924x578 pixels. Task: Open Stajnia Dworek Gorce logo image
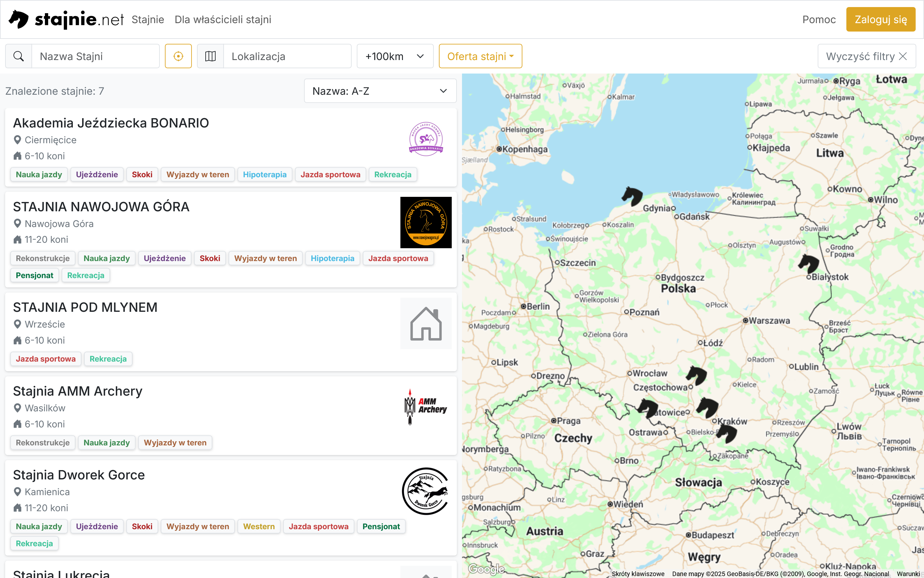(426, 491)
